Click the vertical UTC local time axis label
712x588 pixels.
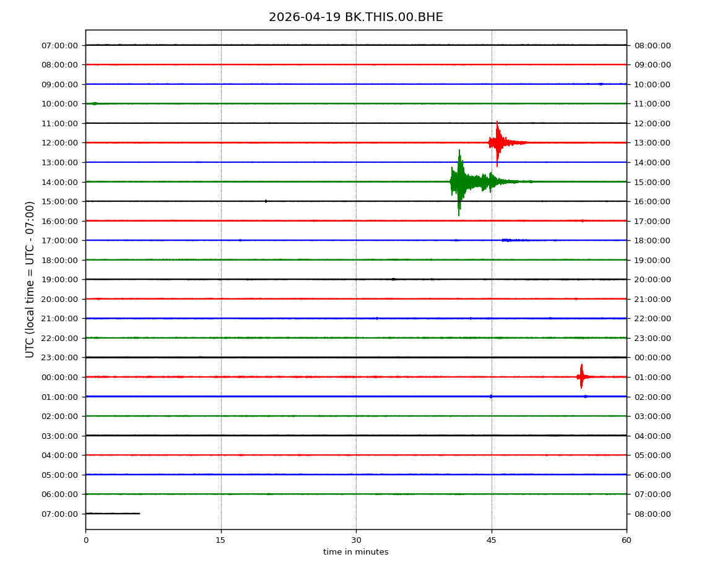pyautogui.click(x=30, y=279)
